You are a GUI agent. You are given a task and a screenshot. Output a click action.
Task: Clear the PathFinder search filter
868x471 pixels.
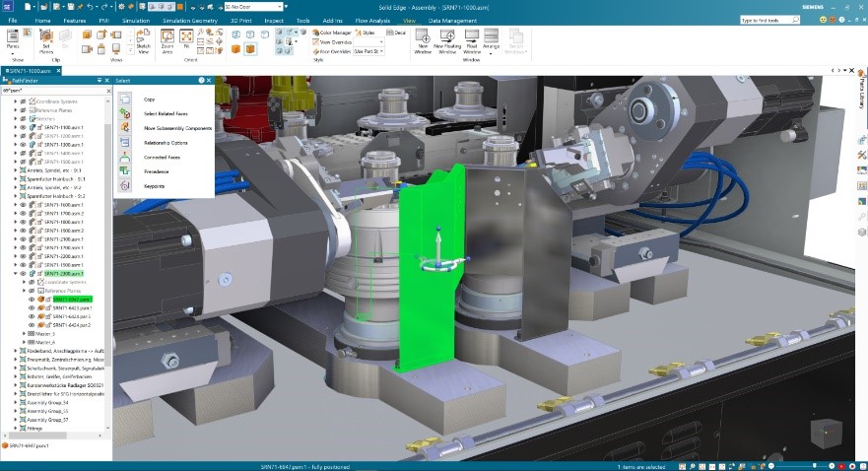[x=108, y=91]
